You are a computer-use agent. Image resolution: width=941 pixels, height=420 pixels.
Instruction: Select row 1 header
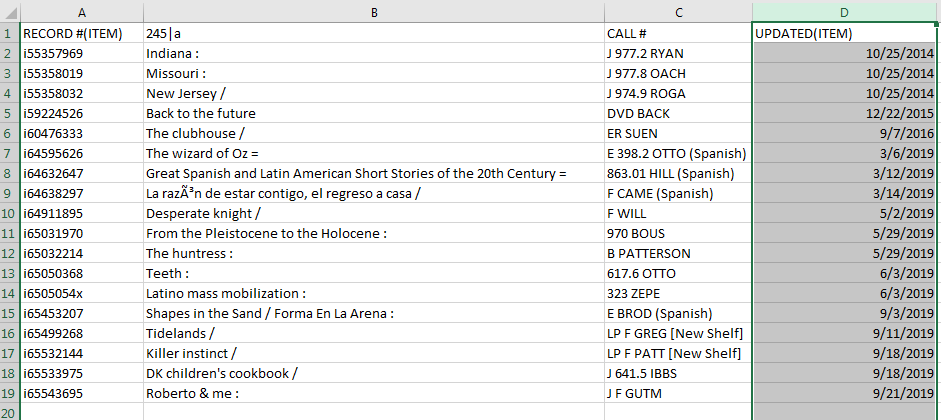[x=9, y=33]
